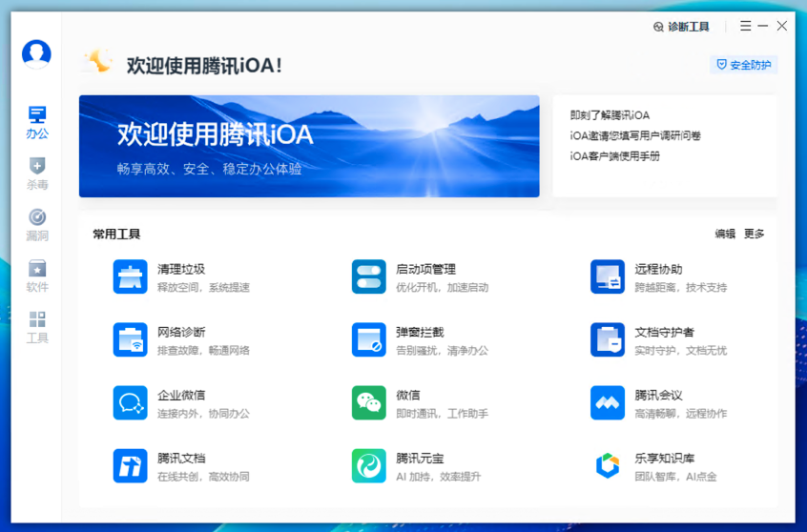The image size is (807, 532).
Task: Open the iOA客户端使用手册 link
Action: click(615, 155)
